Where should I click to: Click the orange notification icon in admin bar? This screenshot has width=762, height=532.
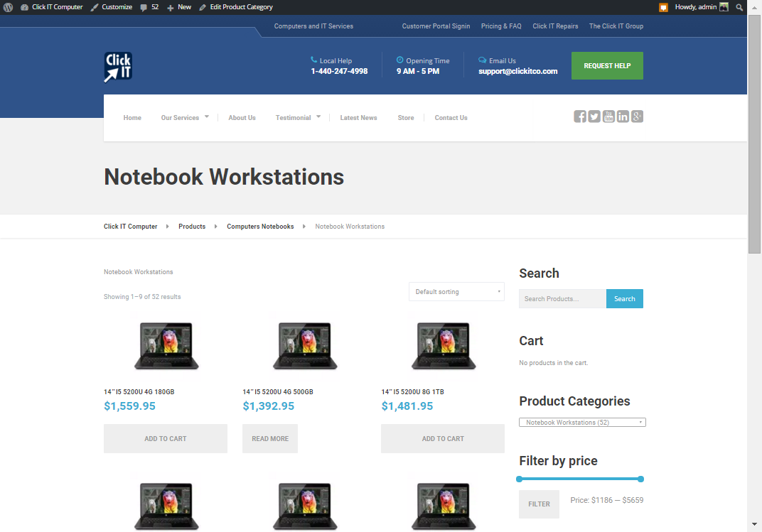[663, 7]
